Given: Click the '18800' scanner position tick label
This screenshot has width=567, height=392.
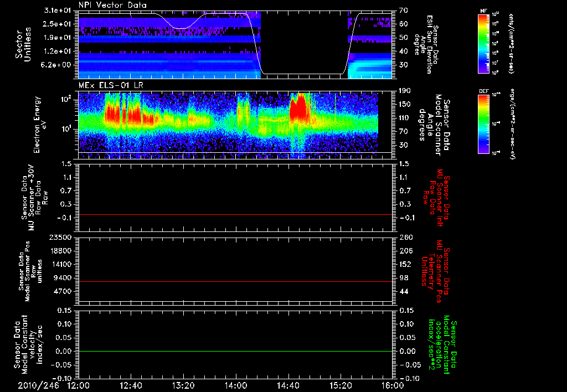Looking at the screenshot, I should click(x=60, y=251).
